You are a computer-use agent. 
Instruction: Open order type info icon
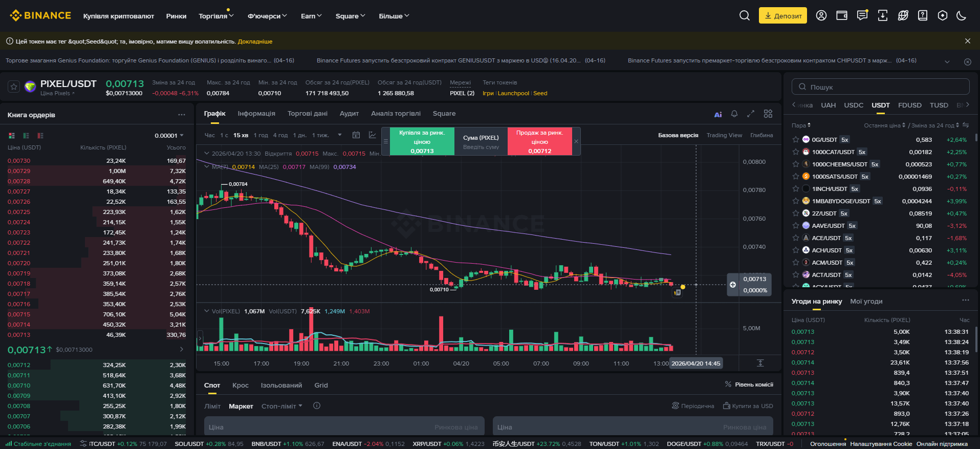coord(317,406)
